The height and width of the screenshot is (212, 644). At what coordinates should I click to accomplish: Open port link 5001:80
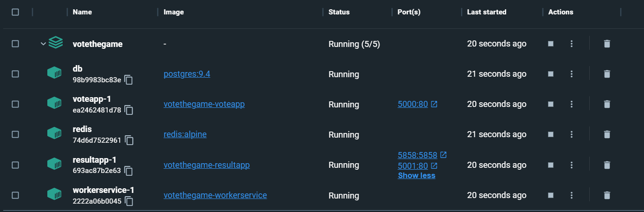(413, 166)
